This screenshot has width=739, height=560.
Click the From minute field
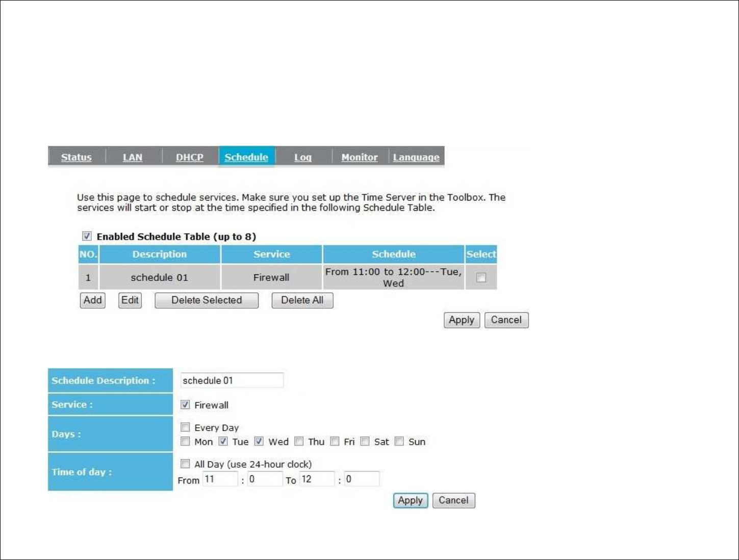pyautogui.click(x=265, y=479)
